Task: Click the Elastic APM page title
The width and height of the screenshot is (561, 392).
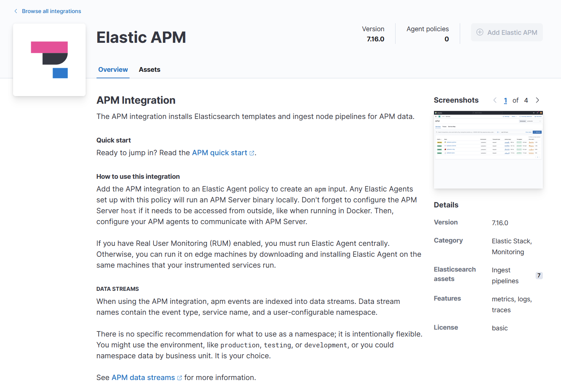Action: point(141,37)
